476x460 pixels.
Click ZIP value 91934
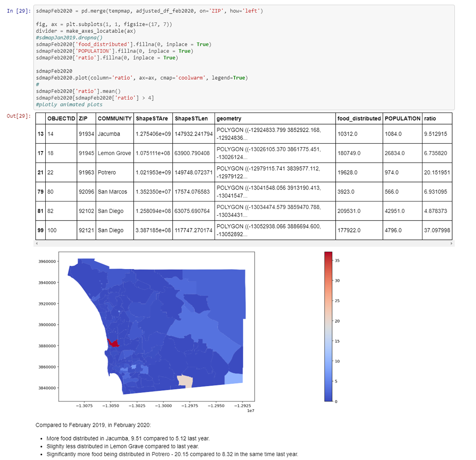pos(86,134)
